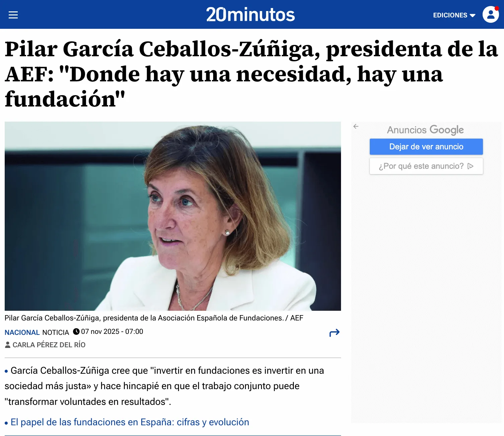Click the photo caption text
Screen dimensions: 504x436
154,318
